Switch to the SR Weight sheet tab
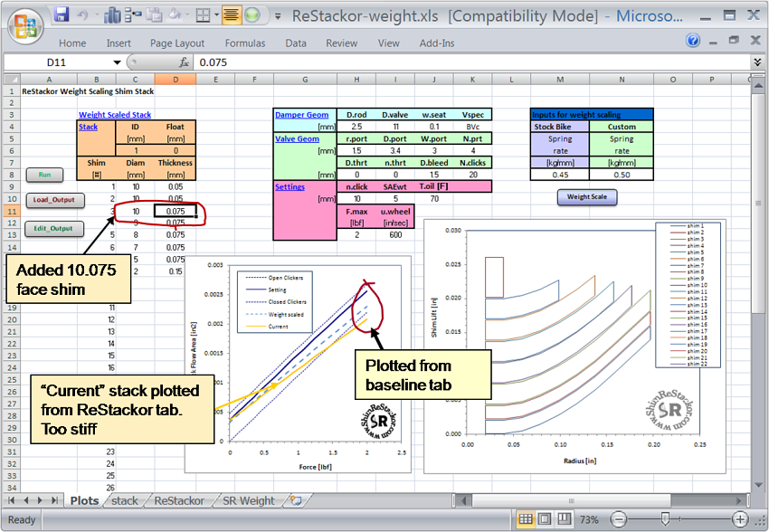The image size is (769, 532). [x=249, y=500]
